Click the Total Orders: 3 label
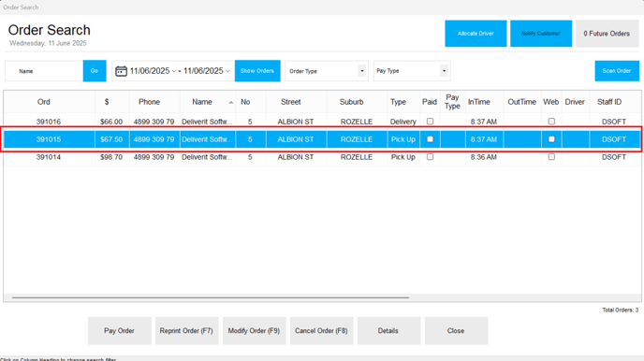644x361 pixels. [621, 310]
